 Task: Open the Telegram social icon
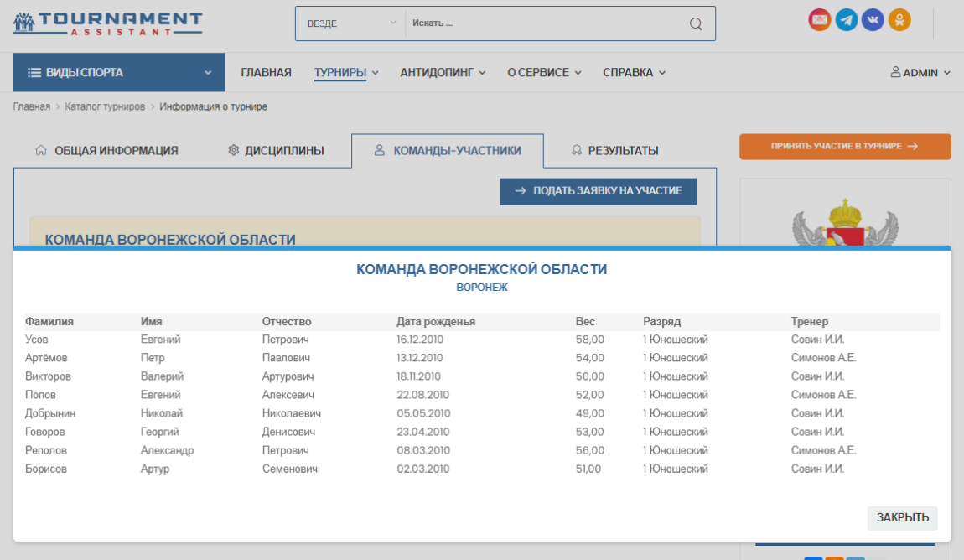846,20
